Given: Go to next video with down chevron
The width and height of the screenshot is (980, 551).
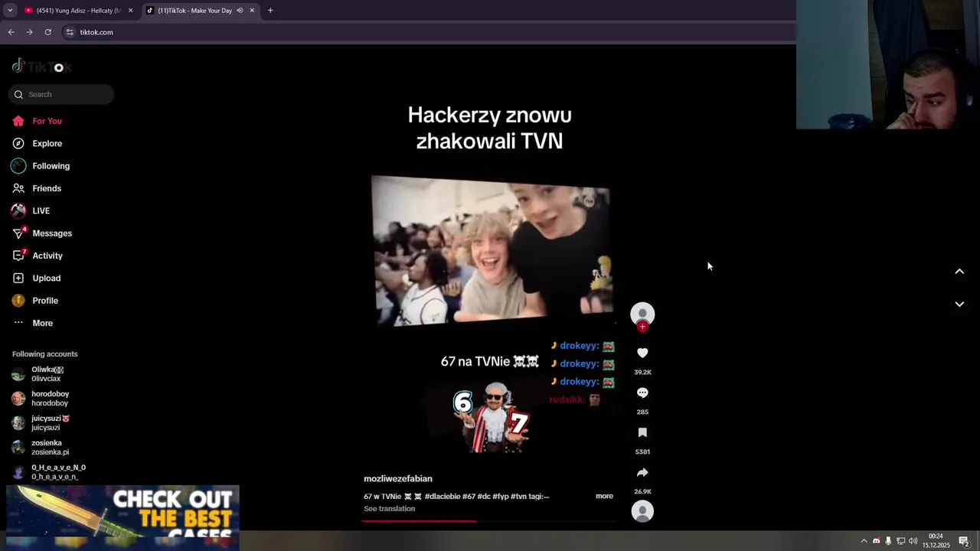Looking at the screenshot, I should point(959,304).
